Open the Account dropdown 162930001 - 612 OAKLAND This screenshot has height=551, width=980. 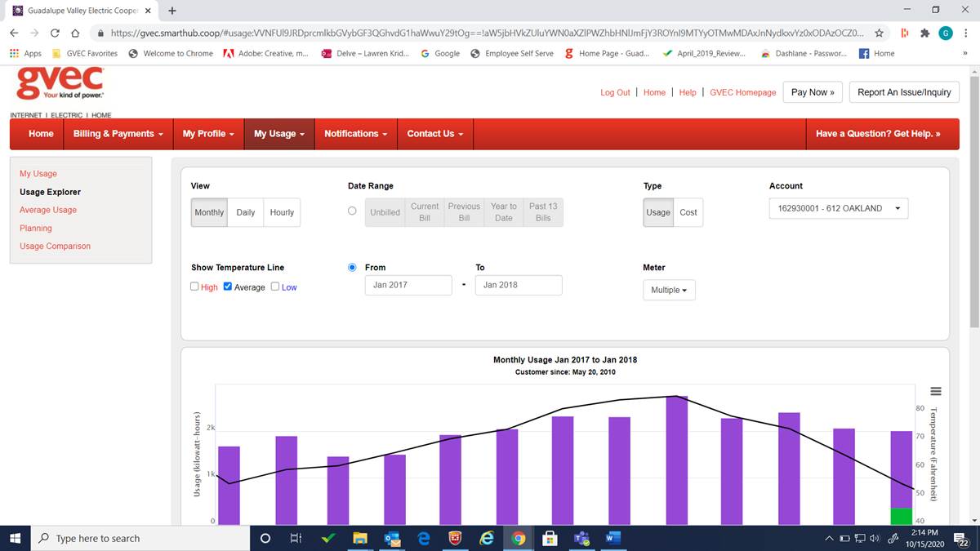click(x=839, y=208)
